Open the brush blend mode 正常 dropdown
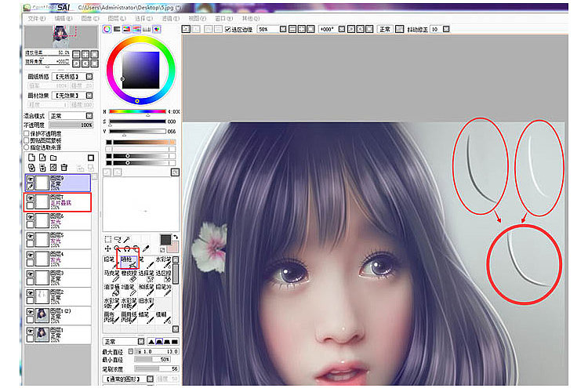This screenshot has height=388, width=588. [141, 342]
